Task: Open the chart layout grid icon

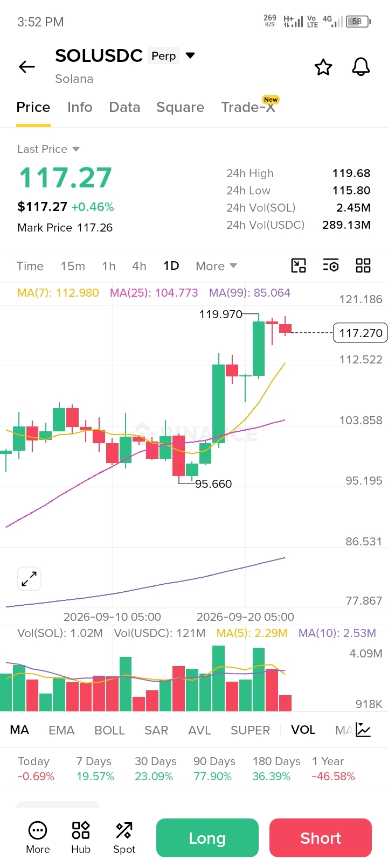Action: (x=363, y=265)
